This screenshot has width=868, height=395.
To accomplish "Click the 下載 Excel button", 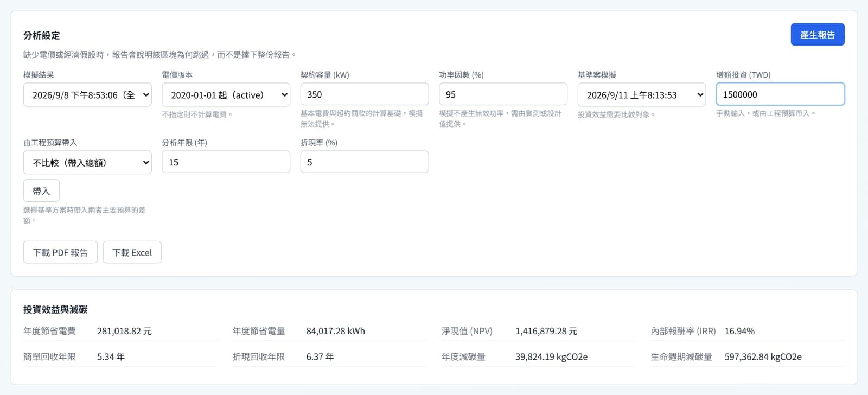I will click(132, 252).
